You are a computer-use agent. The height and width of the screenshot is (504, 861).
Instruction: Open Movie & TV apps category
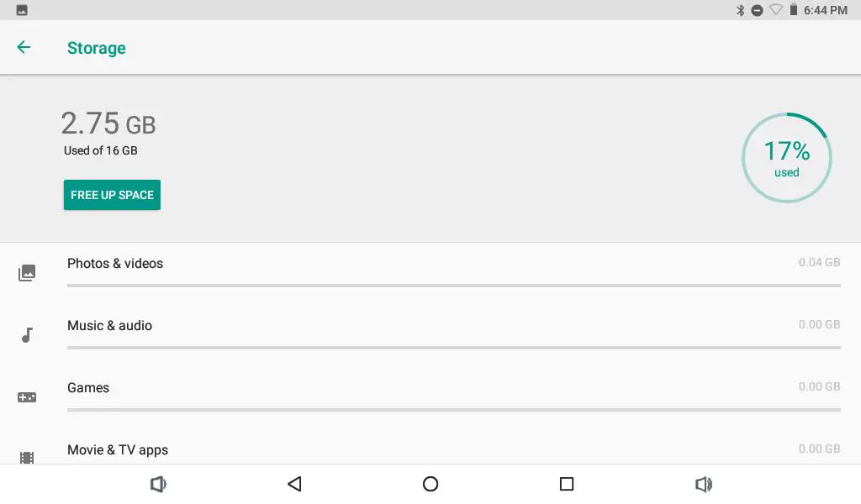click(118, 449)
